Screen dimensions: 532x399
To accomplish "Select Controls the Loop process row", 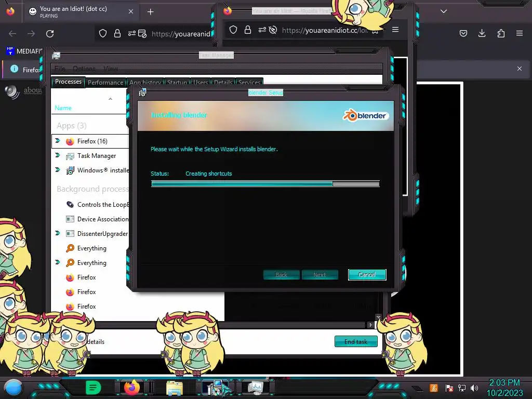I will (90, 205).
